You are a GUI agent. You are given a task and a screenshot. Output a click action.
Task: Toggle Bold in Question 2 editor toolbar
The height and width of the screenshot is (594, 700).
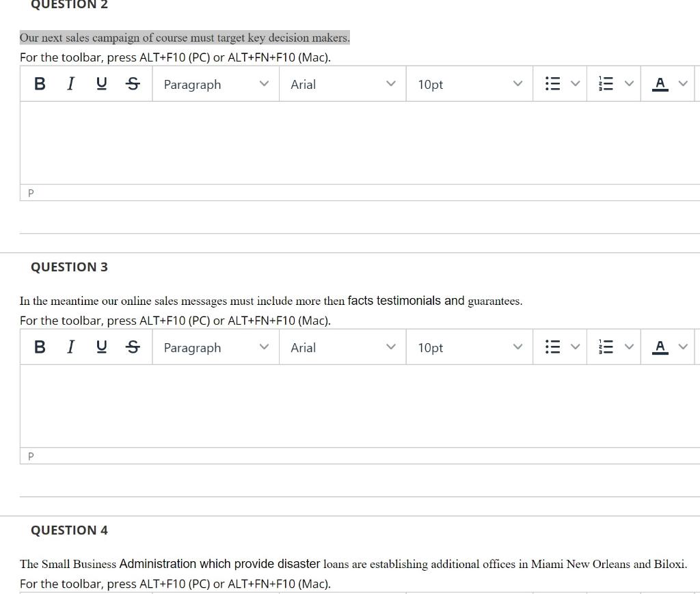coord(40,83)
